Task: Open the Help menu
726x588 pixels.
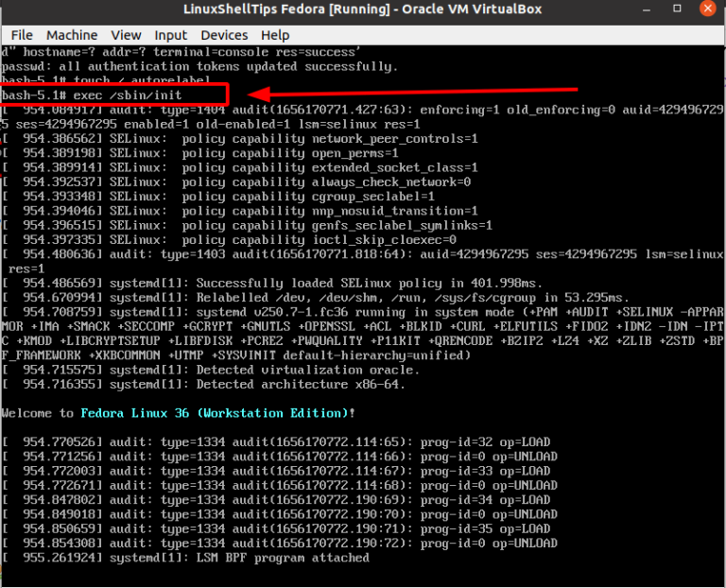Action: (x=275, y=35)
